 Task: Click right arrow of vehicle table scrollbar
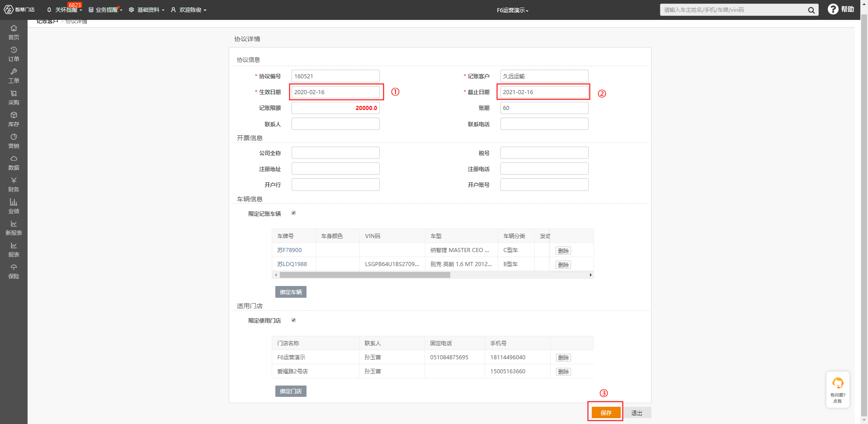(590, 275)
